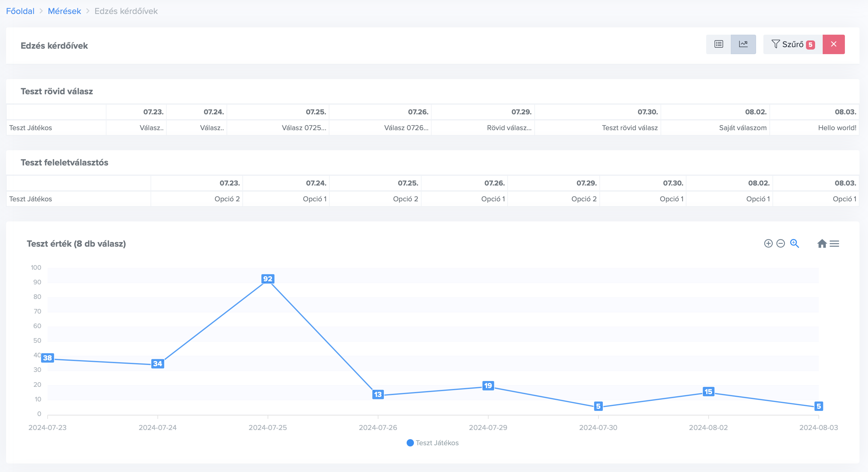Click 07.29. column header in first table

[x=521, y=112]
